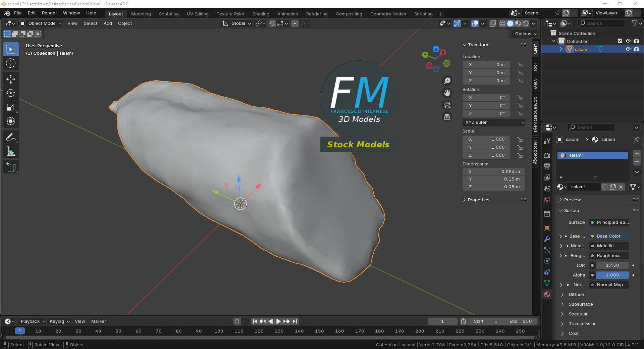Screen dimensions: 644x349
Task: Hide the salami object in viewport
Action: pyautogui.click(x=628, y=49)
